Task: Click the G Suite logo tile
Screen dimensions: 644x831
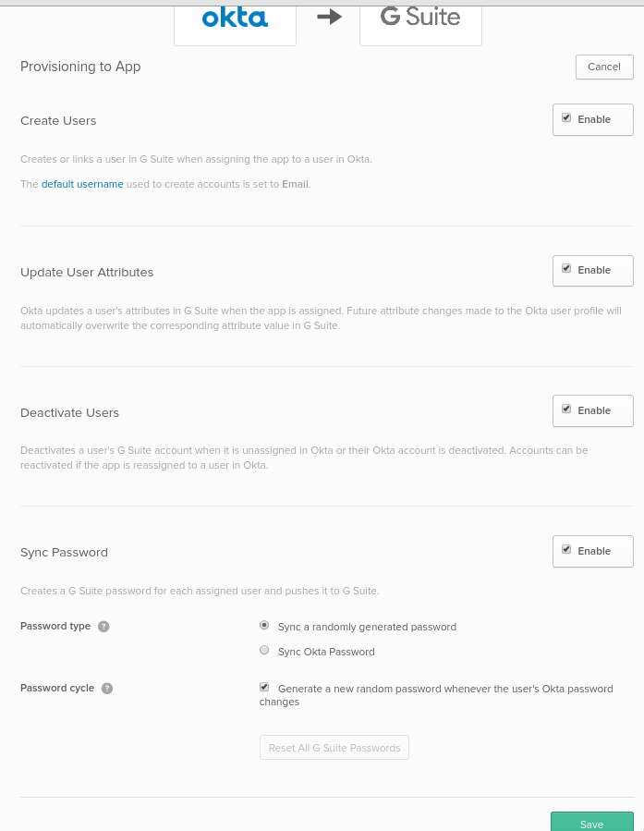Action: point(420,25)
